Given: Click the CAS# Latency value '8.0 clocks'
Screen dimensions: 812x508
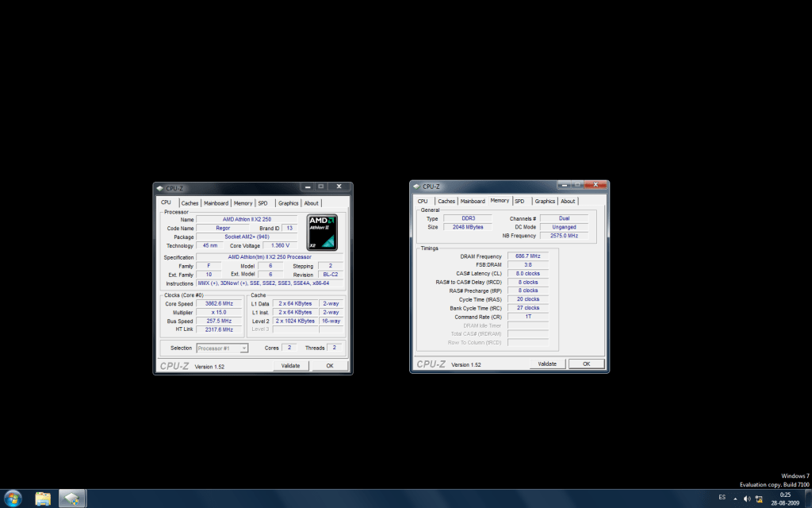Looking at the screenshot, I should pyautogui.click(x=527, y=274).
